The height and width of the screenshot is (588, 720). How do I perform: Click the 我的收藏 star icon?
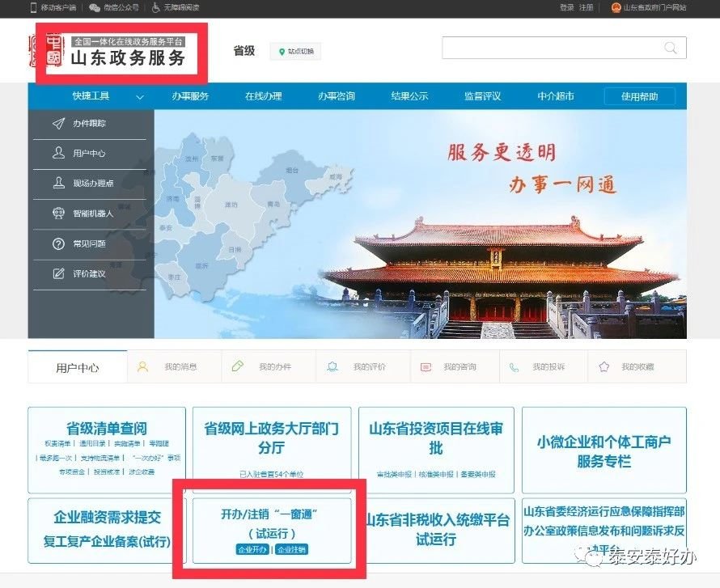coord(604,366)
